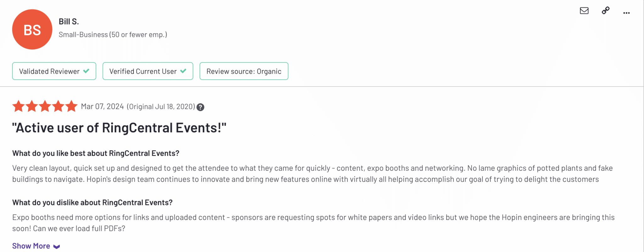Click the Verified Current User checkmark
This screenshot has height=252, width=644.
[x=183, y=71]
